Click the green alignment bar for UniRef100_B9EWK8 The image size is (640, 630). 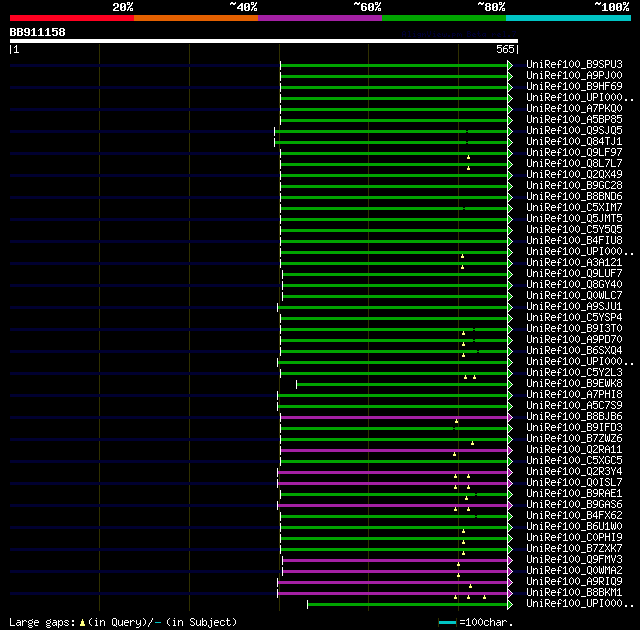402,384
